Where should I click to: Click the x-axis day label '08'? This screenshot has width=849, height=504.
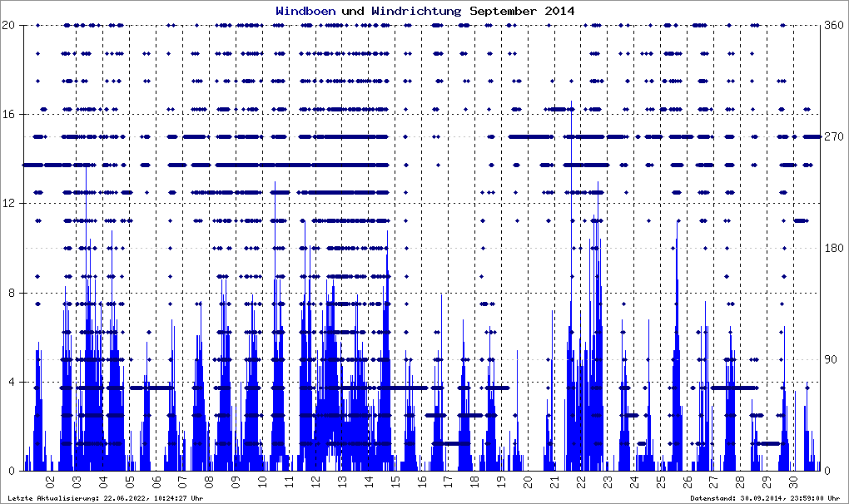tap(209, 482)
